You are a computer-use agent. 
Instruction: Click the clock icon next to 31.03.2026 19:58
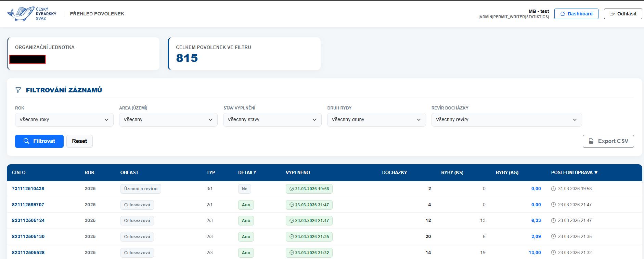tap(553, 189)
